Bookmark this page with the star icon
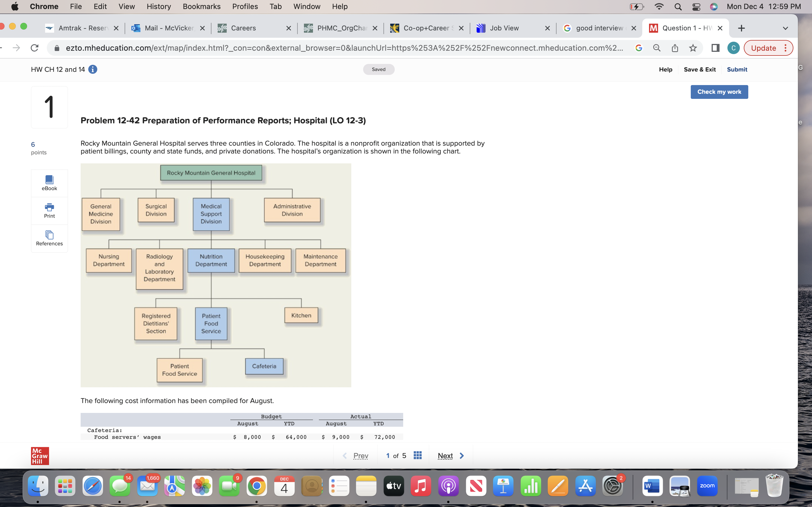This screenshot has height=507, width=812. 692,48
